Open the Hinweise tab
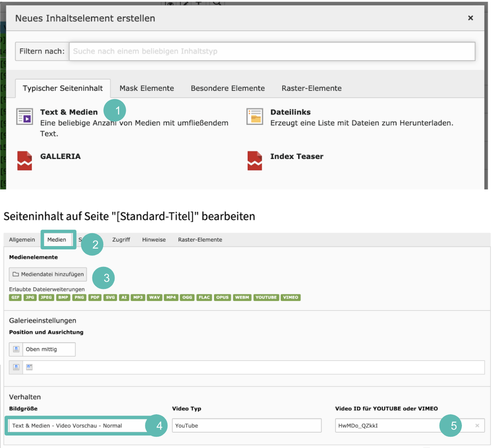494x448 pixels. coord(154,239)
